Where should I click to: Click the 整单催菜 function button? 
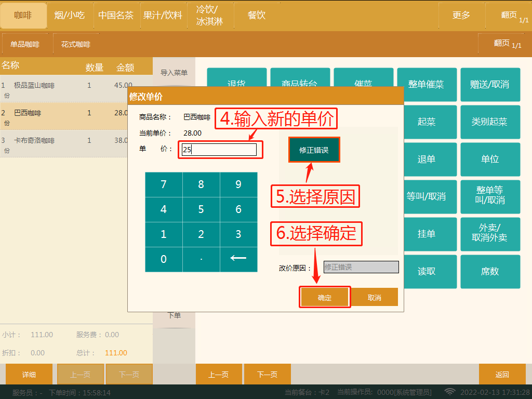(x=427, y=85)
